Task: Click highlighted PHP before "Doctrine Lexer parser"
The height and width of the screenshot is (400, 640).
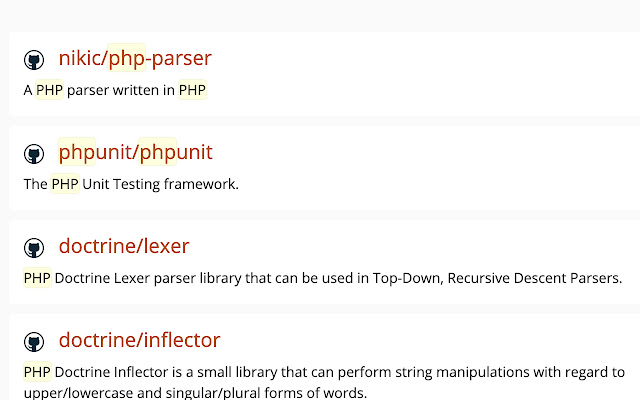Action: [37, 278]
